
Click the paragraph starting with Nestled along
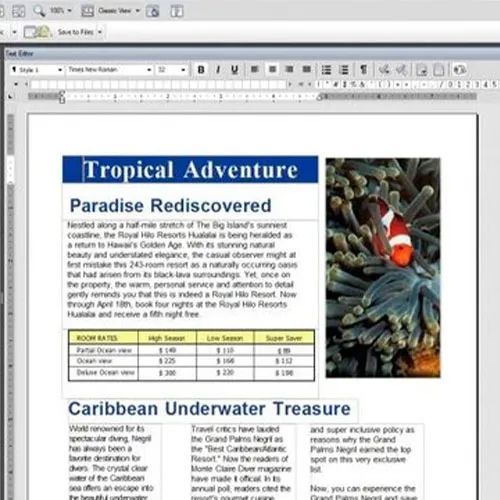(x=182, y=269)
